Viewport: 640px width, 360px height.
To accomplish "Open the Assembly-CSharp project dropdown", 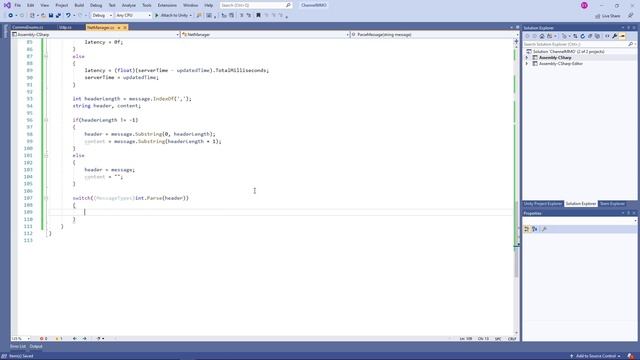I will 96,35.
